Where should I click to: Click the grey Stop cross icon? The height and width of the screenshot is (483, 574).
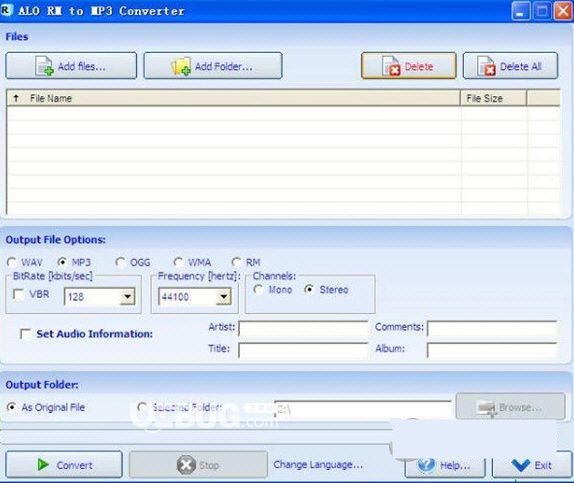(186, 465)
